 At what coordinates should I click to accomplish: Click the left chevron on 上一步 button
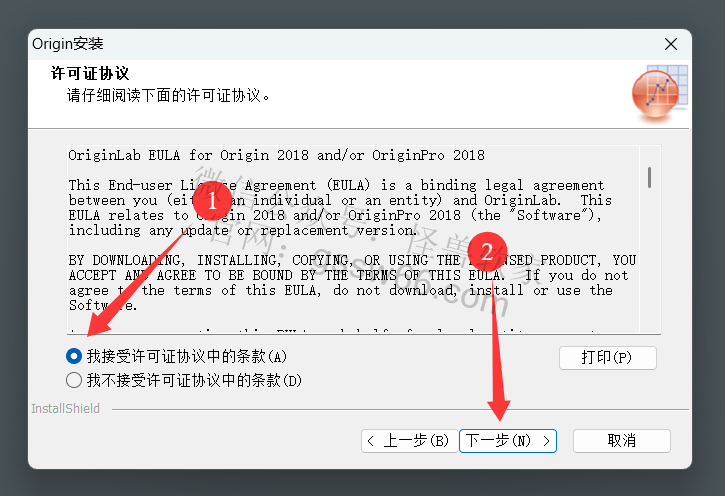tap(371, 441)
